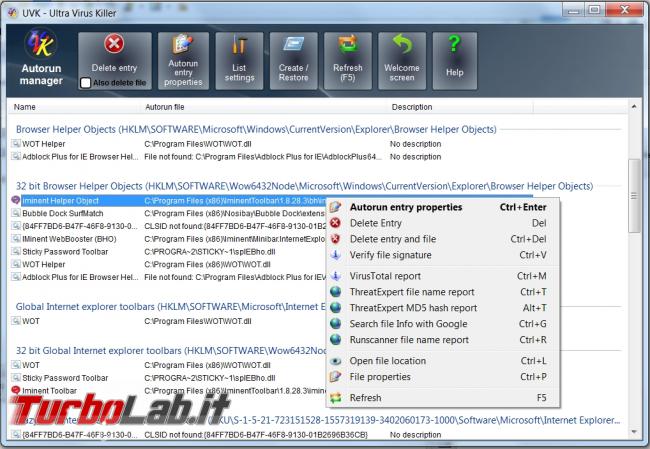Select Autorun entry properties in context menu
This screenshot has height=449, width=650.
[442, 207]
